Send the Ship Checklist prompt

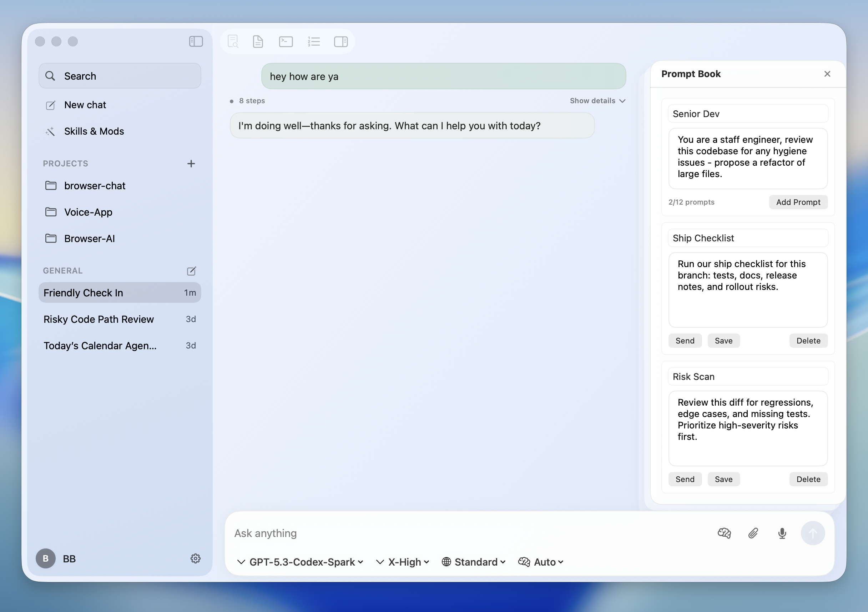tap(685, 340)
